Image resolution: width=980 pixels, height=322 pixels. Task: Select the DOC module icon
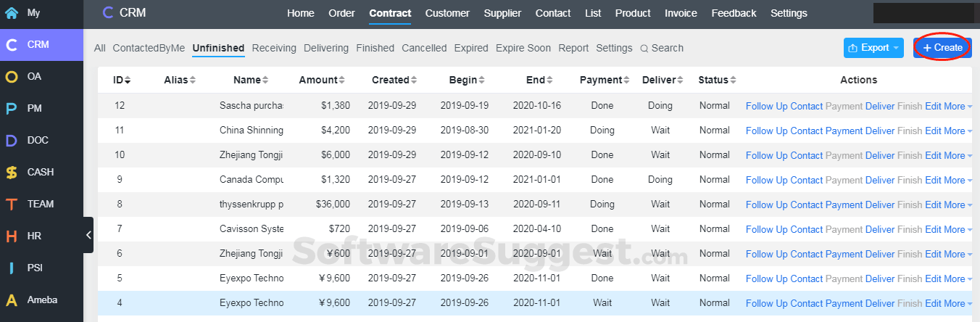point(12,140)
